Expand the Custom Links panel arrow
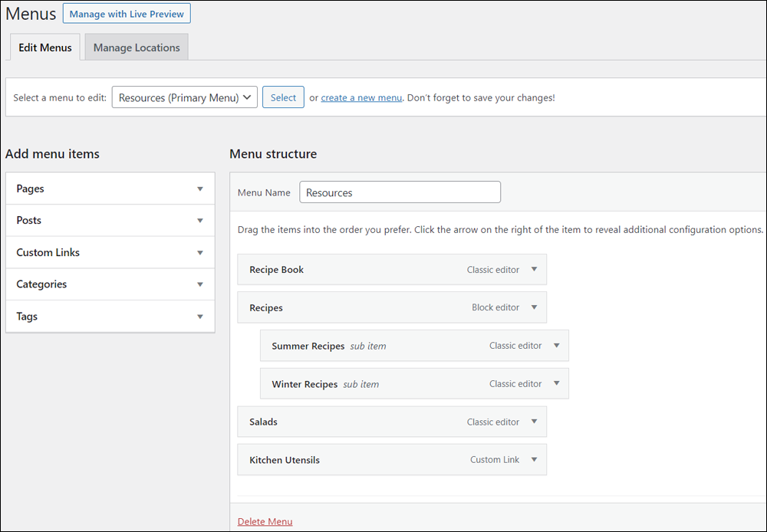Viewport: 767px width, 532px height. (x=200, y=253)
